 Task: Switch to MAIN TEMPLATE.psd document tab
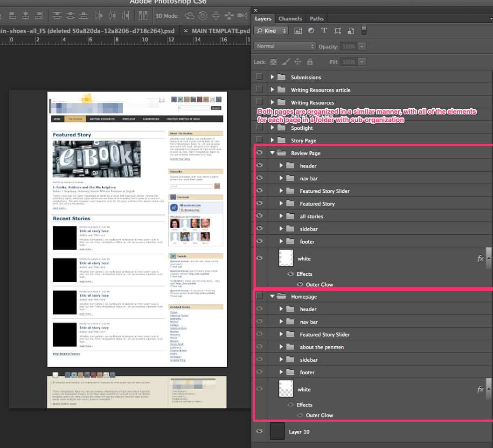pos(221,31)
